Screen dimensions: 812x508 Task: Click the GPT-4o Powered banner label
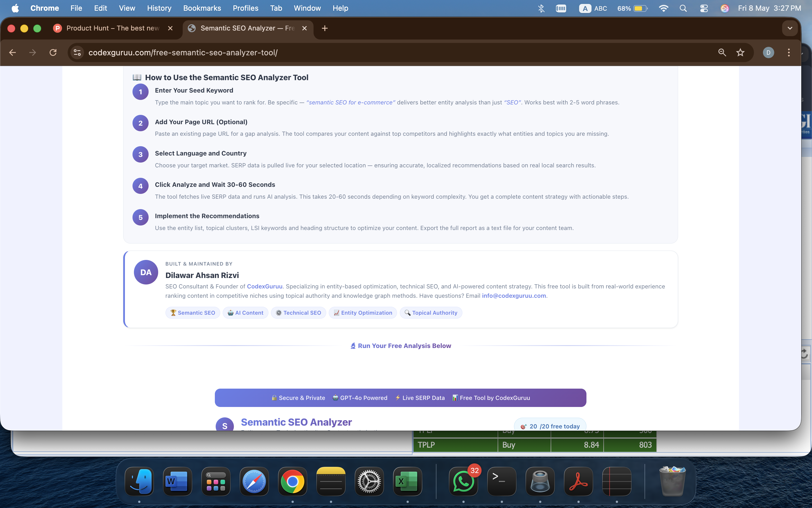[360, 398]
